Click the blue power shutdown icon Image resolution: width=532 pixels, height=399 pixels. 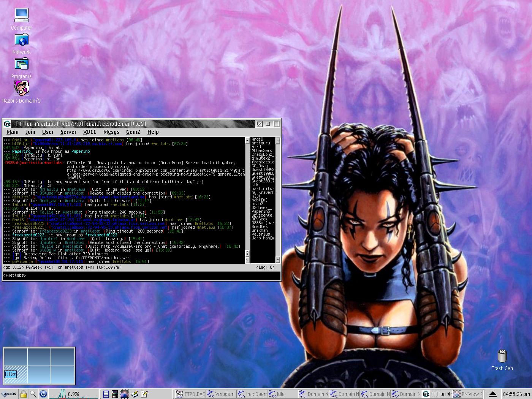coord(43,394)
